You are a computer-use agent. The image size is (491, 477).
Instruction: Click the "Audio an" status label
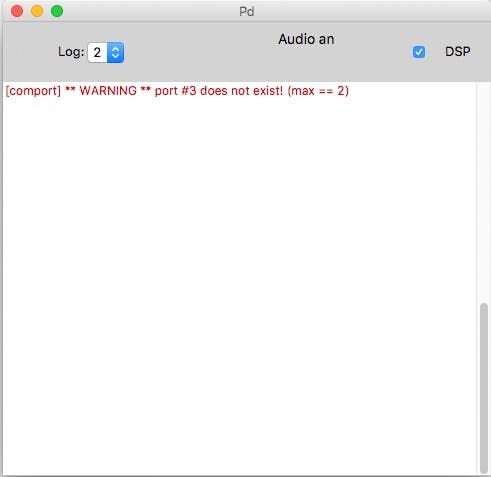click(x=306, y=39)
